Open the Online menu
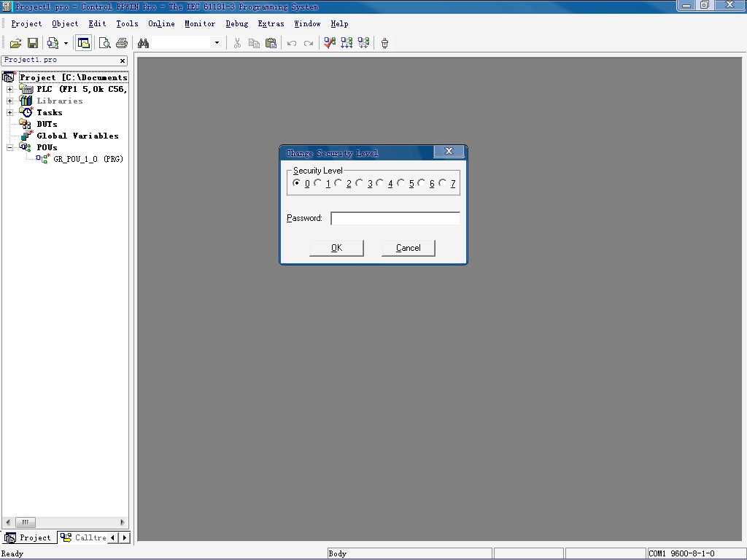 (x=161, y=23)
